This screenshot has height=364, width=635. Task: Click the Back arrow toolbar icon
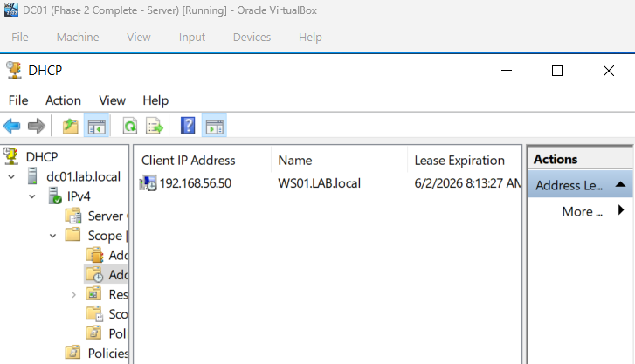pyautogui.click(x=11, y=127)
